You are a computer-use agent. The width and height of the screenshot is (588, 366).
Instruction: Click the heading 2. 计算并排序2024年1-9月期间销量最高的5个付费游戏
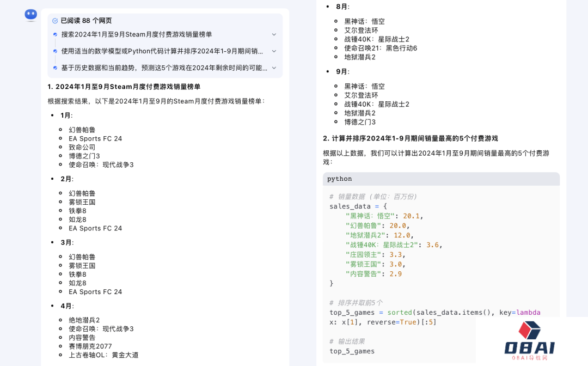410,138
